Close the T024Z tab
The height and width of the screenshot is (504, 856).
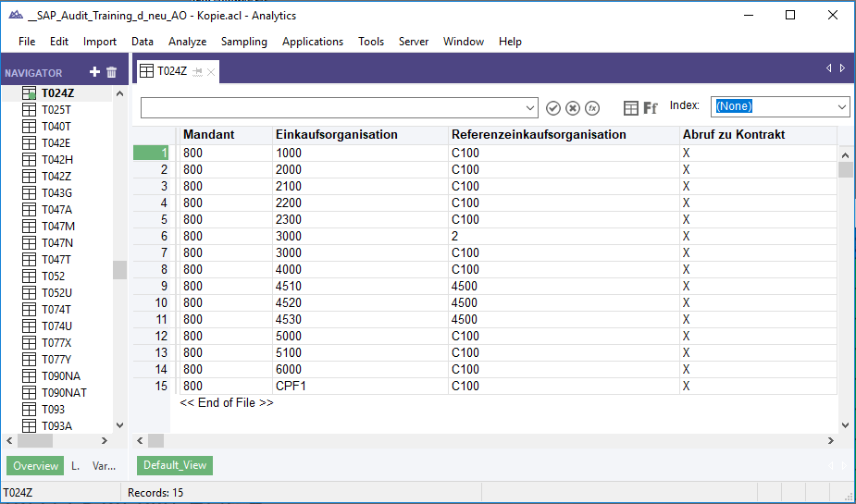211,72
